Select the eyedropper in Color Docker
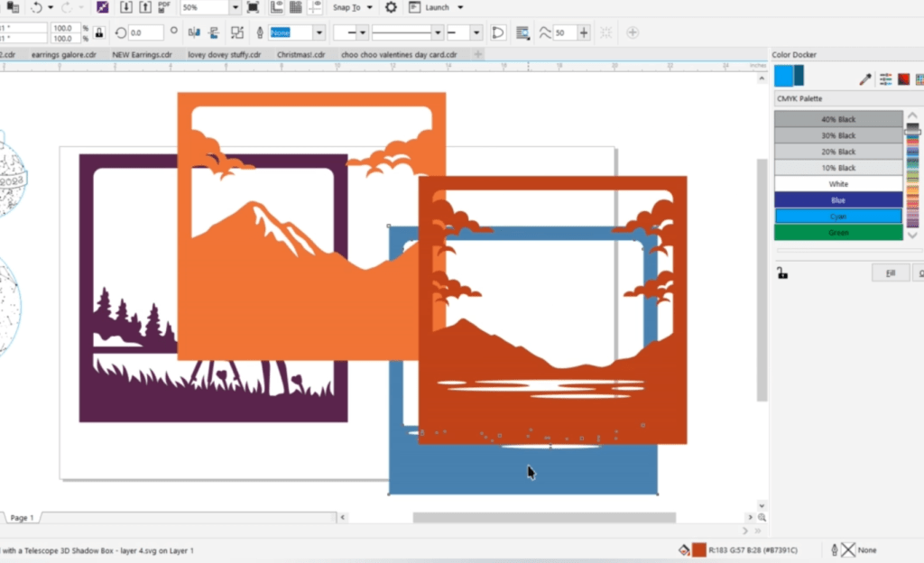924x563 pixels. pos(865,79)
